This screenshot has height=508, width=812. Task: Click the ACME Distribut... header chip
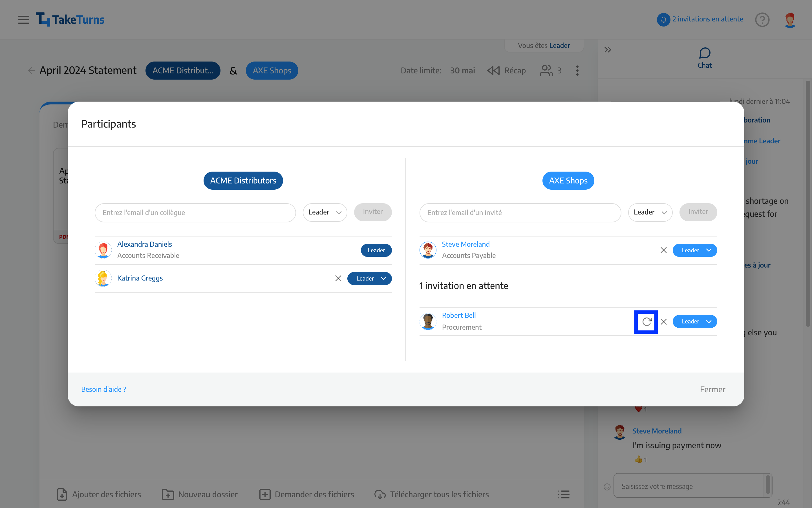(183, 71)
